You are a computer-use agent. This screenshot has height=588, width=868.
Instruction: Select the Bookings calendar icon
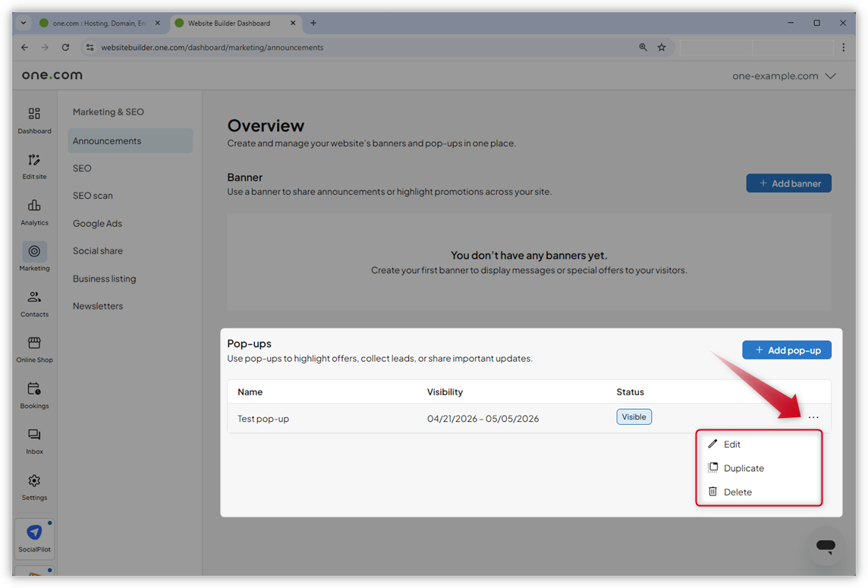pyautogui.click(x=34, y=394)
